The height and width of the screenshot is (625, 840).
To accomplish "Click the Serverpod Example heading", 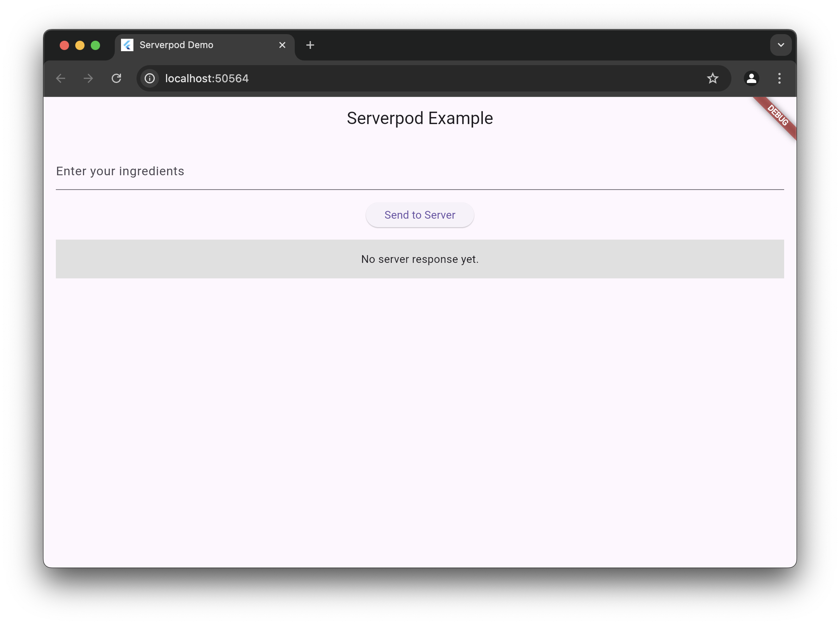I will 420,118.
